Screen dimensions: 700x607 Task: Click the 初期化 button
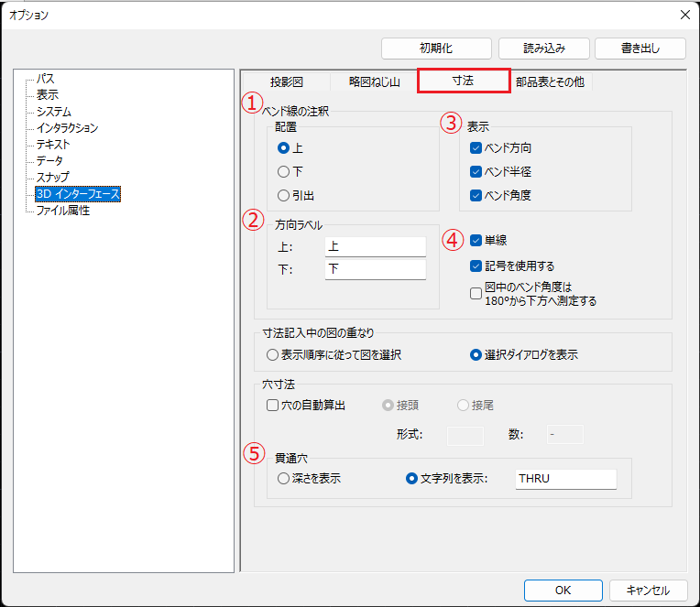[436, 48]
